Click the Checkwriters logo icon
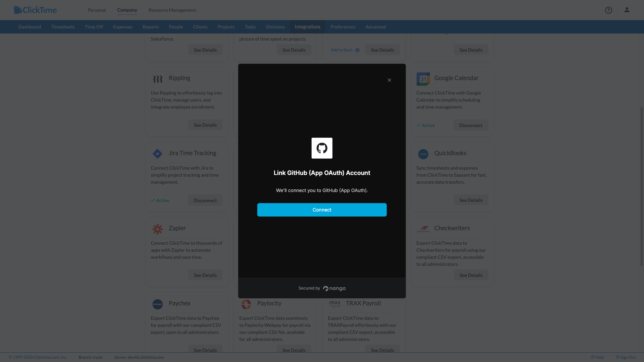The height and width of the screenshot is (362, 644). coord(423,229)
